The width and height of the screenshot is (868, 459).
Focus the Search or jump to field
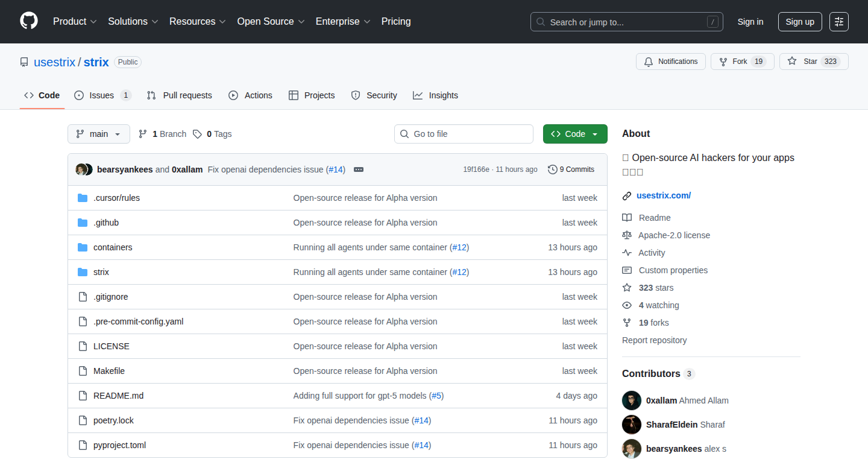627,22
